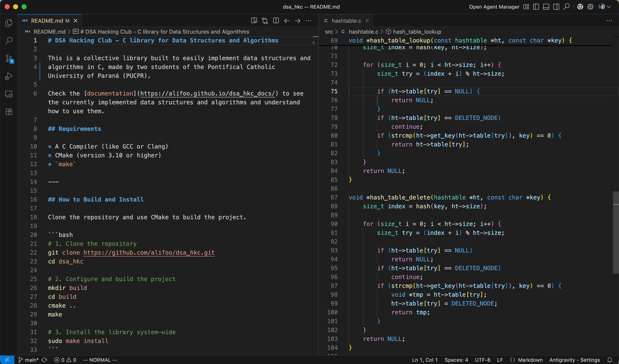This screenshot has height=364, width=619.
Task: Select the Explorer icon in the activity bar
Action: pos(8,23)
